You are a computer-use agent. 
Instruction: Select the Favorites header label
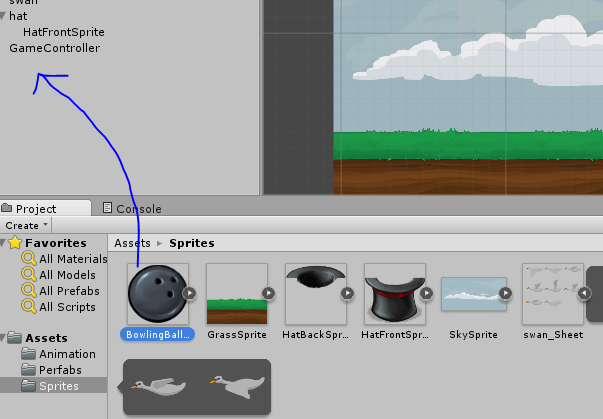[56, 243]
